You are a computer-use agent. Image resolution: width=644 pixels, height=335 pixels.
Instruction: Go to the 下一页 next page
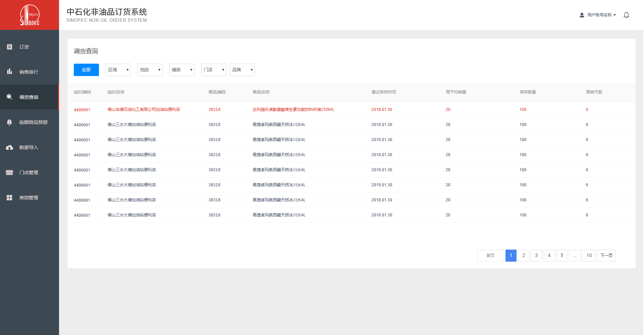[x=606, y=255]
